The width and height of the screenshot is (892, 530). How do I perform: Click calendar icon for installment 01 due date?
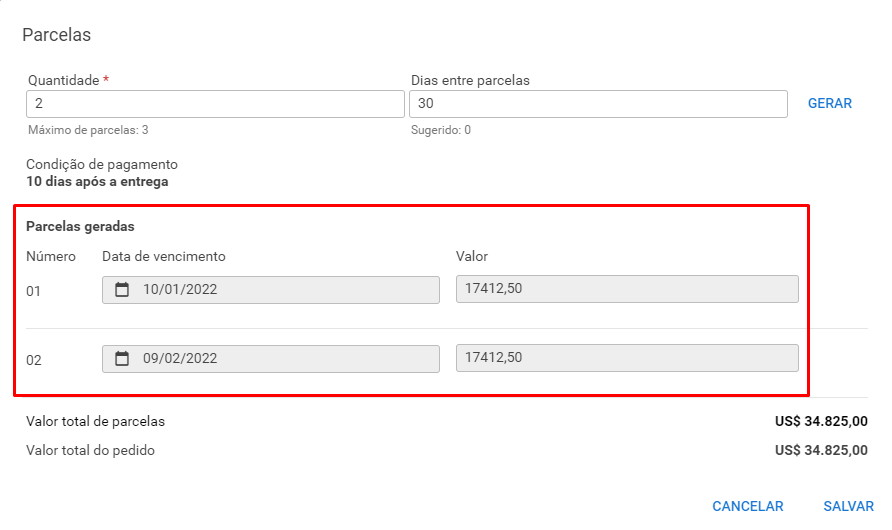coord(122,289)
